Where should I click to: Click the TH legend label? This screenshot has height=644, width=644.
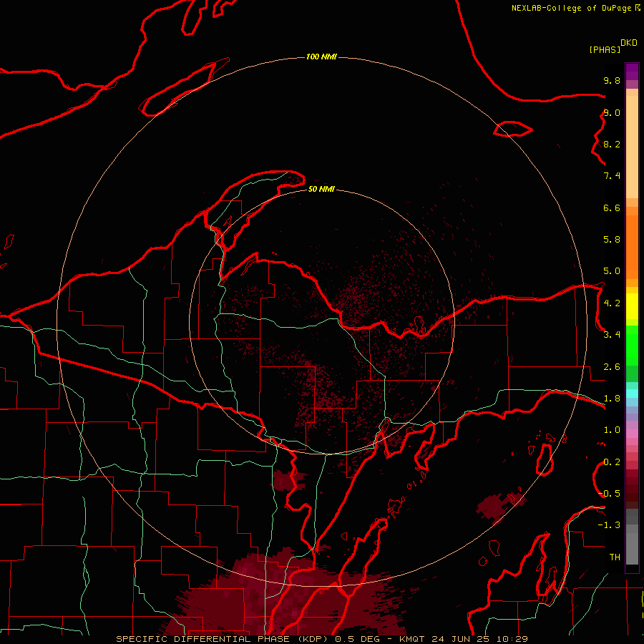[x=615, y=557]
